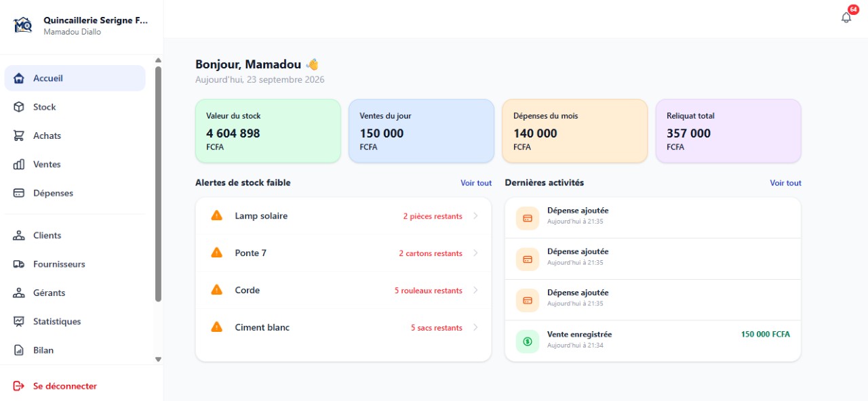Click the '2 pièces restants' text
This screenshot has width=868, height=401.
click(x=433, y=217)
